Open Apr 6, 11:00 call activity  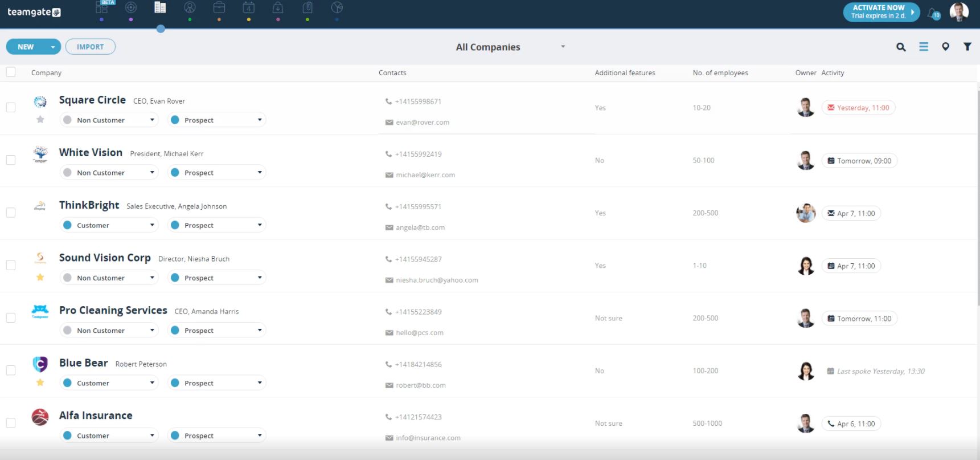[x=851, y=424]
